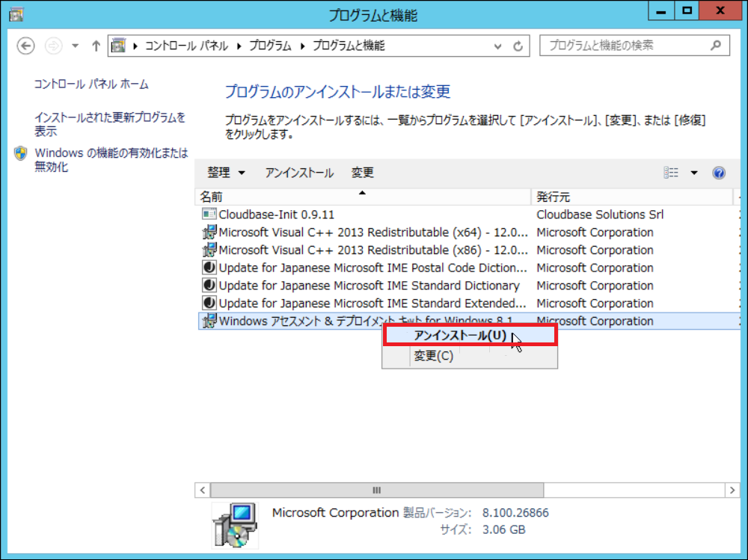748x560 pixels.
Task: Open the help icon
Action: [719, 173]
